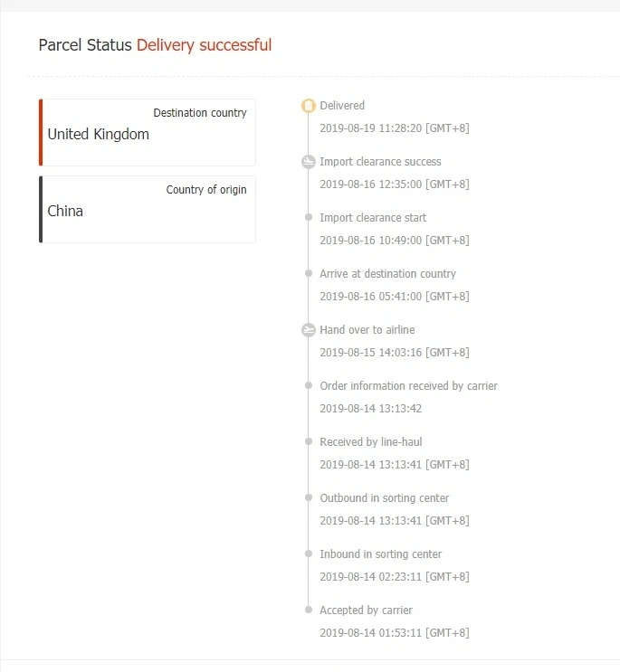Select the Inbound in sorting center dot

309,554
